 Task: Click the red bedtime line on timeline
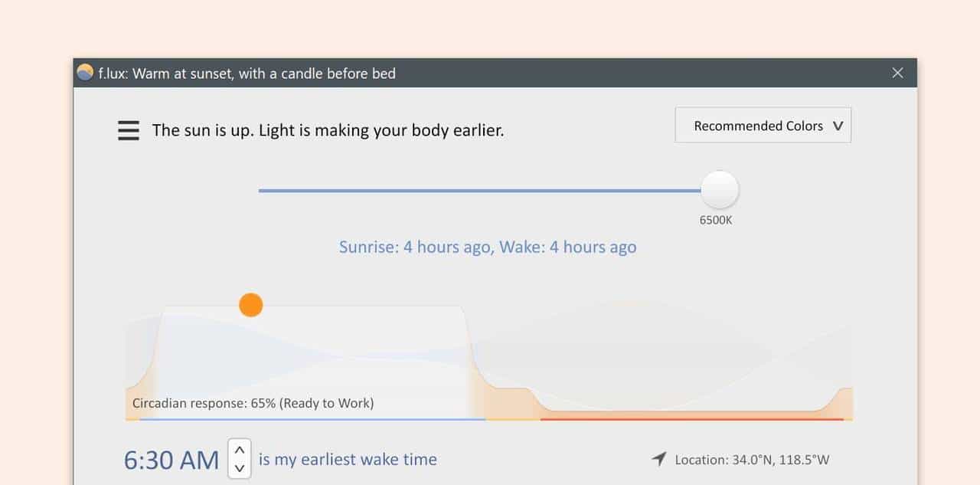click(x=691, y=419)
